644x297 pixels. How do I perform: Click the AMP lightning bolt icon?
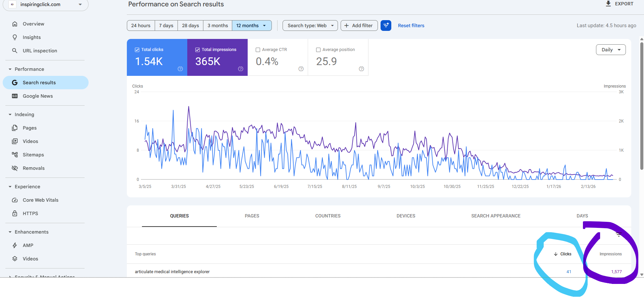coord(15,245)
